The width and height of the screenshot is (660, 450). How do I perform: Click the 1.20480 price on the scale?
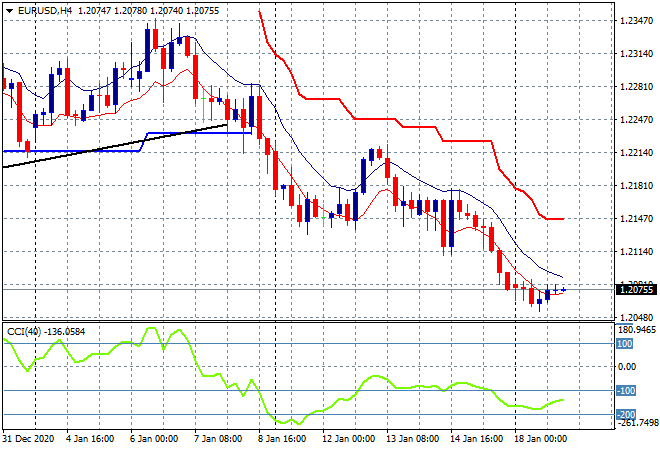click(x=634, y=317)
